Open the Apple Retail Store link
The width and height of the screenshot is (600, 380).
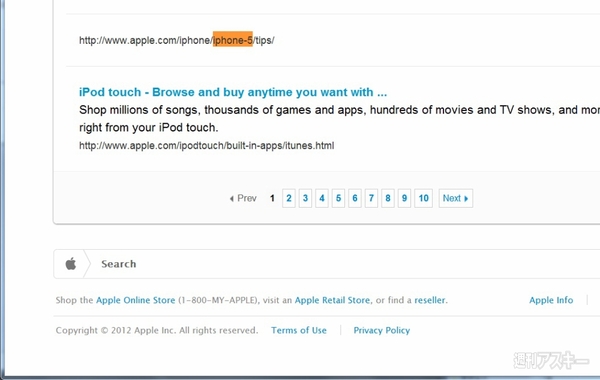333,300
